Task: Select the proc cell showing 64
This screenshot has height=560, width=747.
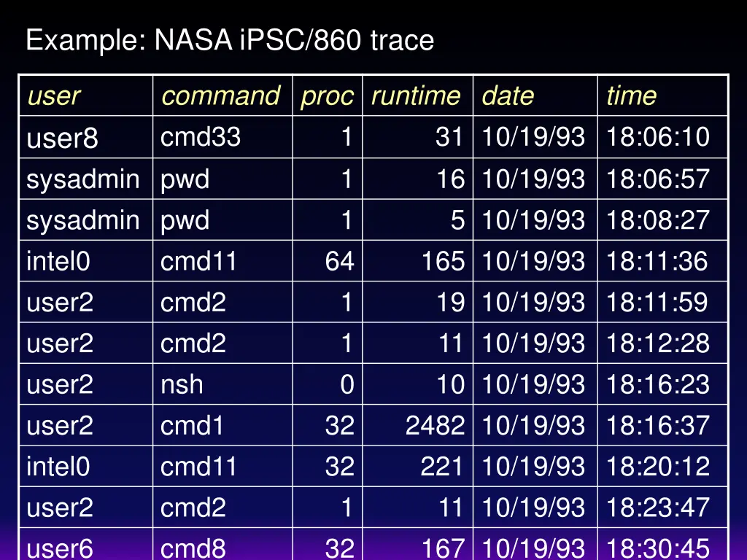Action: pos(339,261)
